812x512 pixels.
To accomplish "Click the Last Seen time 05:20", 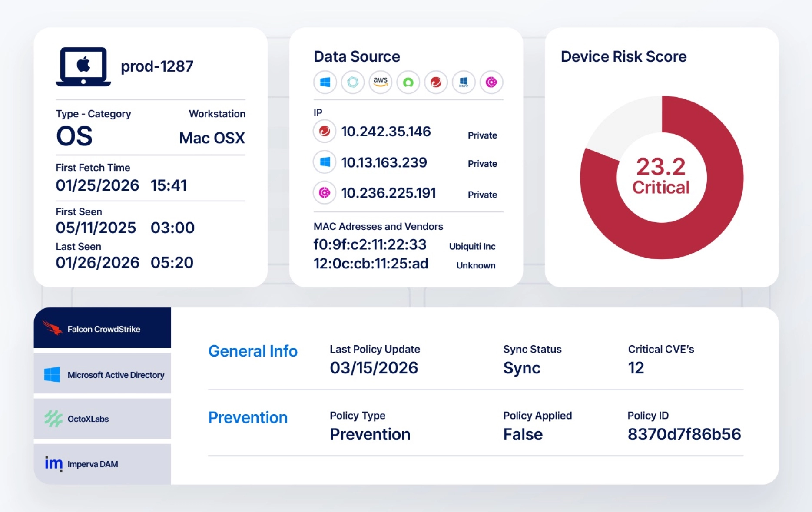I will point(172,262).
